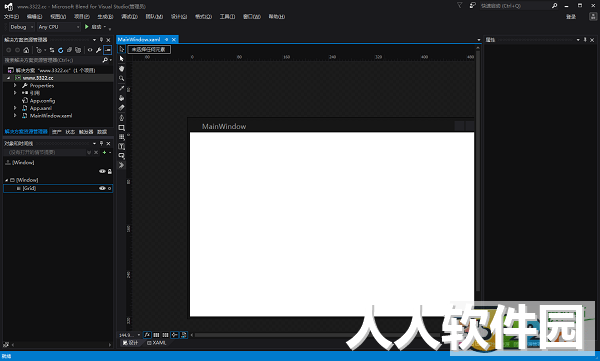The width and height of the screenshot is (600, 361).
Task: Click Refresh in Solution Explorer toolbar
Action: (60, 50)
